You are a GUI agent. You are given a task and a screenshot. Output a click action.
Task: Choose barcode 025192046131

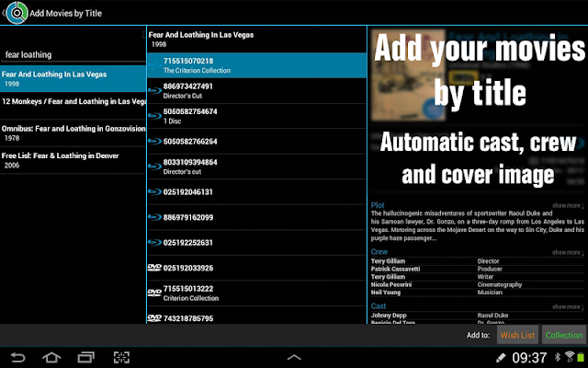[x=257, y=192]
